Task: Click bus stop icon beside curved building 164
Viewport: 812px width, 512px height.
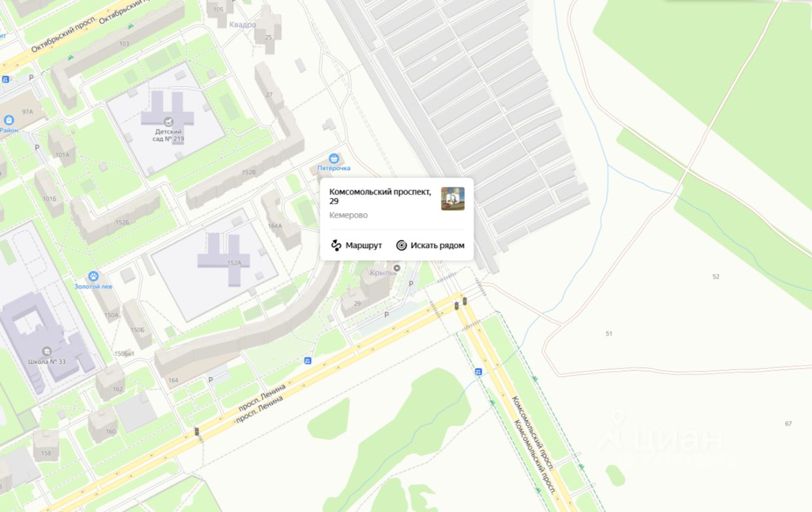Action: (308, 360)
